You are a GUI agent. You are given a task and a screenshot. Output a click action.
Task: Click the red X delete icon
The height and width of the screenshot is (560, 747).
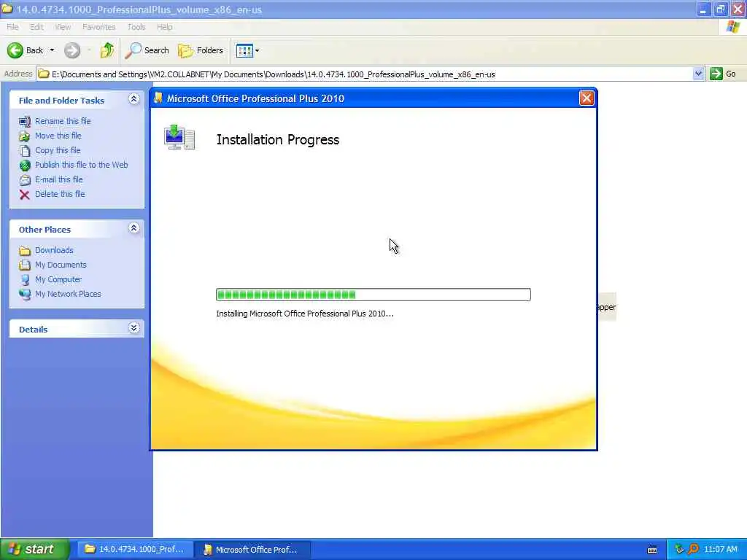(25, 195)
